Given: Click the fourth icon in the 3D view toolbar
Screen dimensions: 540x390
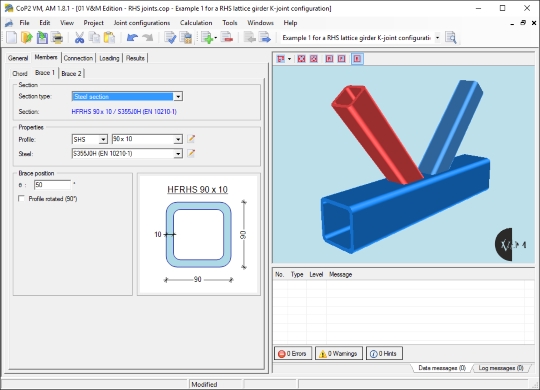Looking at the screenshot, I should tap(329, 59).
